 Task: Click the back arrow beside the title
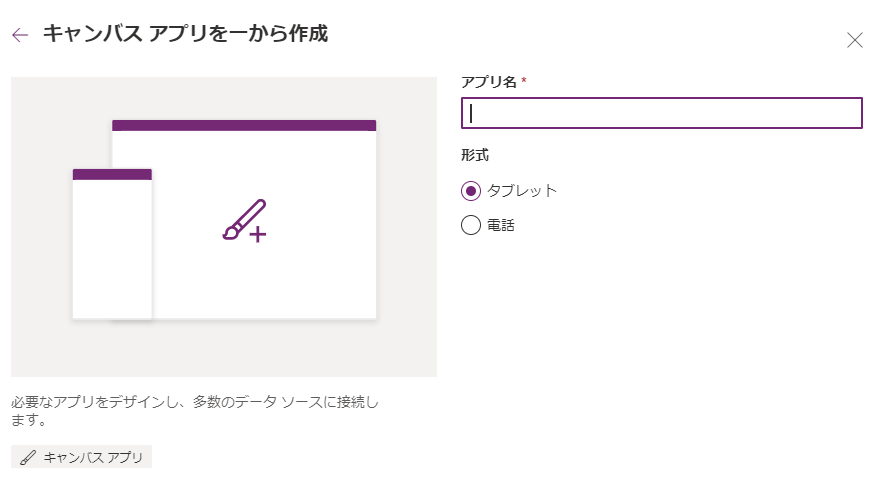[20, 35]
